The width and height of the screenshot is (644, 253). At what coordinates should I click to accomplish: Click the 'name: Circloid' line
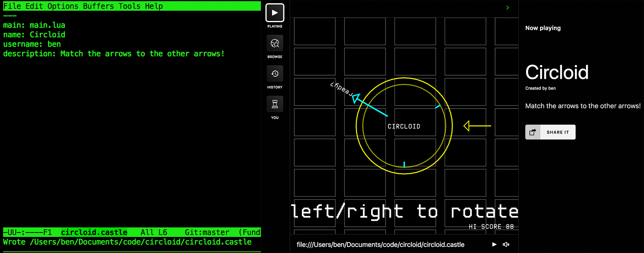[34, 35]
